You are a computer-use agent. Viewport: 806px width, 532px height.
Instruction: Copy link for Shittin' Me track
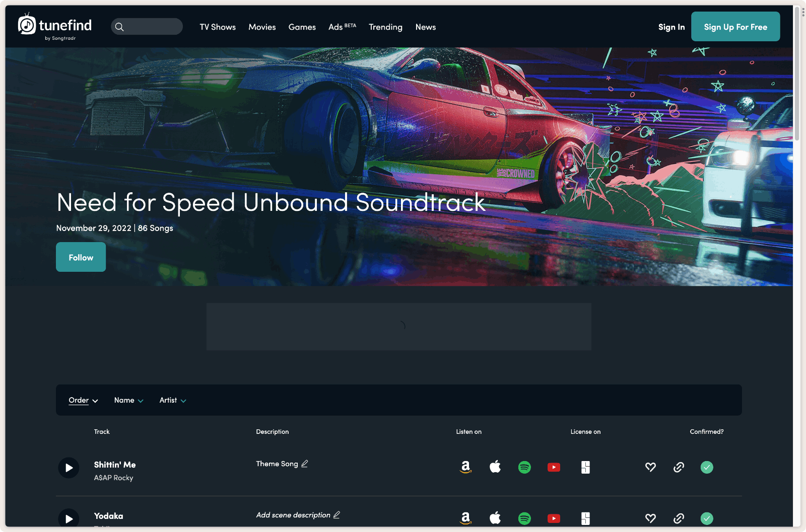coord(679,467)
